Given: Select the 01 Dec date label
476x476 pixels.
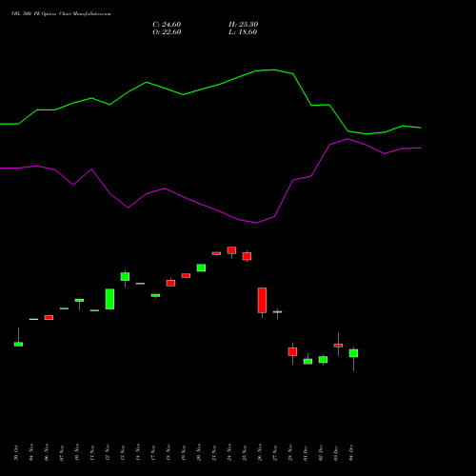Looking at the screenshot, I should click(306, 453).
